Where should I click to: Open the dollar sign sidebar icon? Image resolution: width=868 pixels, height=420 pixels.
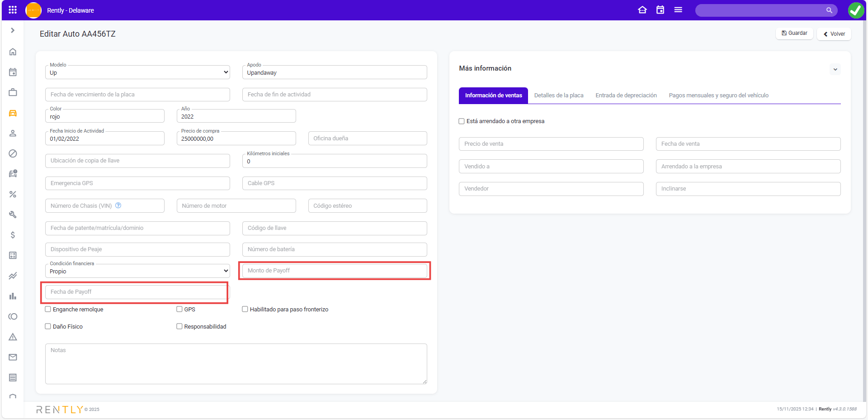coord(13,235)
